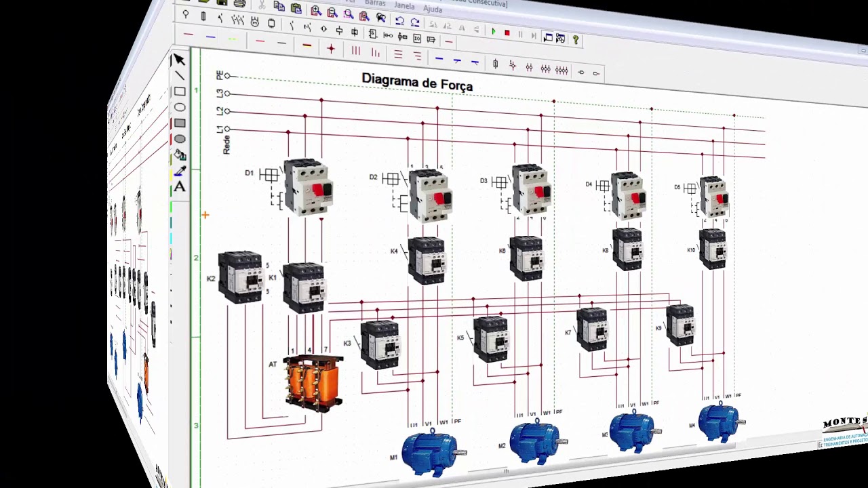The width and height of the screenshot is (868, 488).
Task: Click the printer icon in the toolbar
Action: tap(239, 4)
